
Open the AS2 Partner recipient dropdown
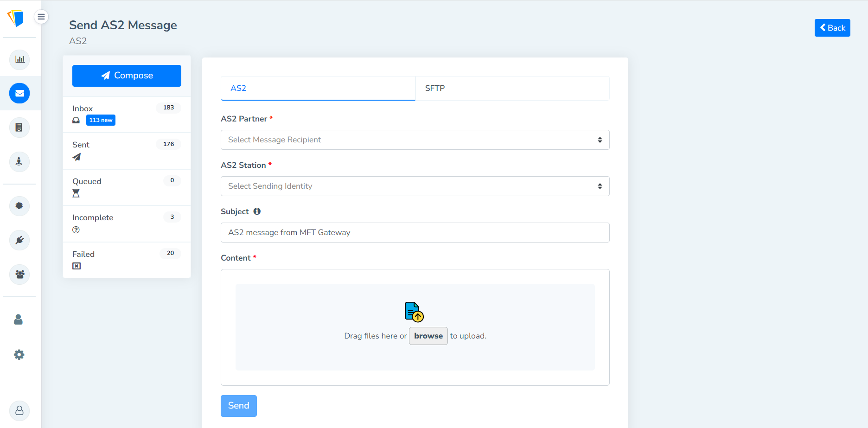pyautogui.click(x=415, y=140)
